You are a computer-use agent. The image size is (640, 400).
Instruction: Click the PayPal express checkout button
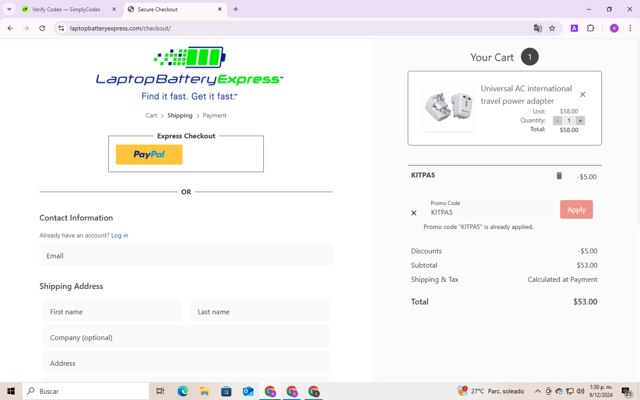point(149,154)
